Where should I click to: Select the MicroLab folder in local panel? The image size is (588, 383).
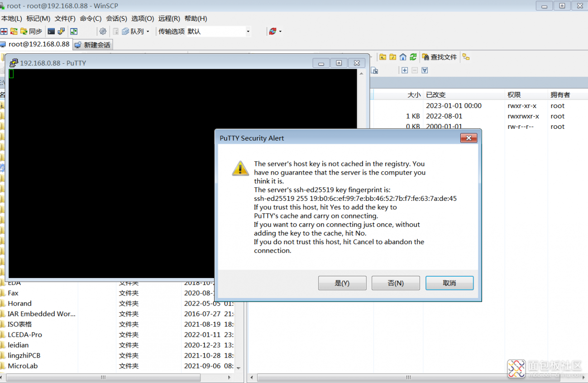click(x=23, y=366)
